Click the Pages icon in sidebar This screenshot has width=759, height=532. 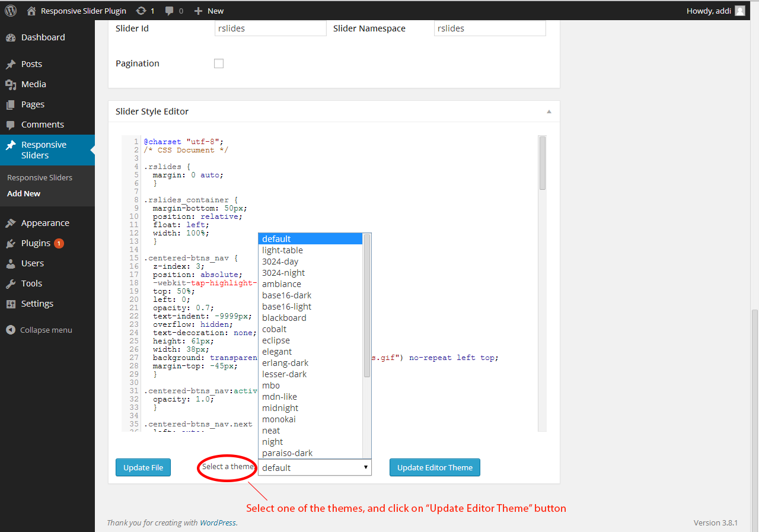tap(11, 104)
